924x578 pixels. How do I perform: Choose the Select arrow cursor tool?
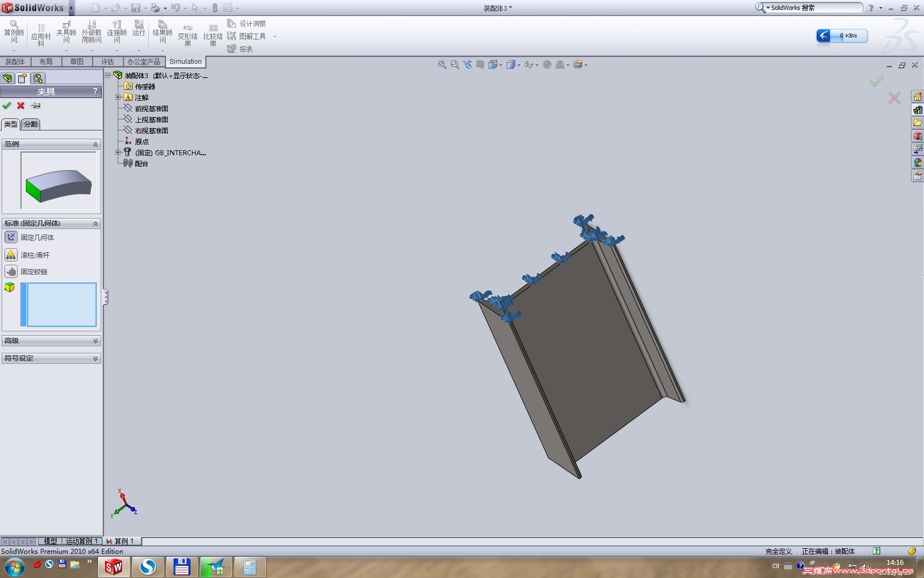[x=195, y=8]
